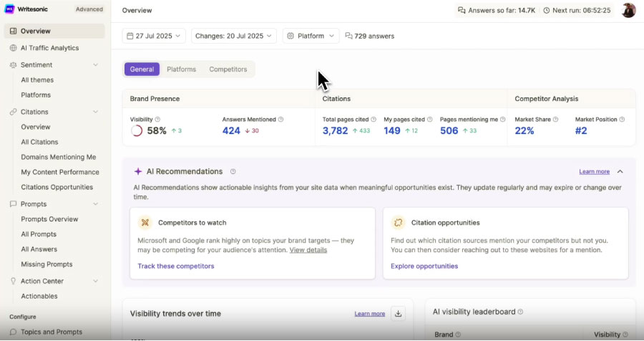Click the AI Recommendations info icon
Viewport: 644px width, 341px height.
tap(233, 172)
